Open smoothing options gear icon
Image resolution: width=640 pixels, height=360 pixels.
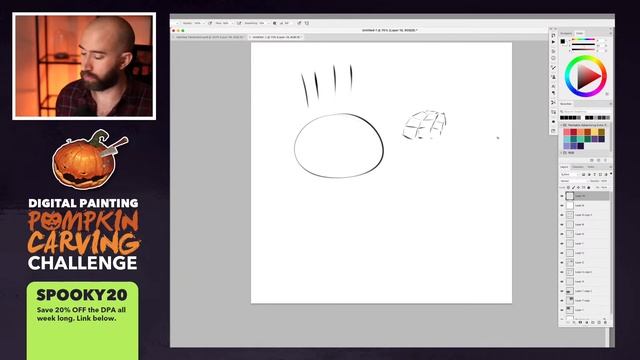274,23
